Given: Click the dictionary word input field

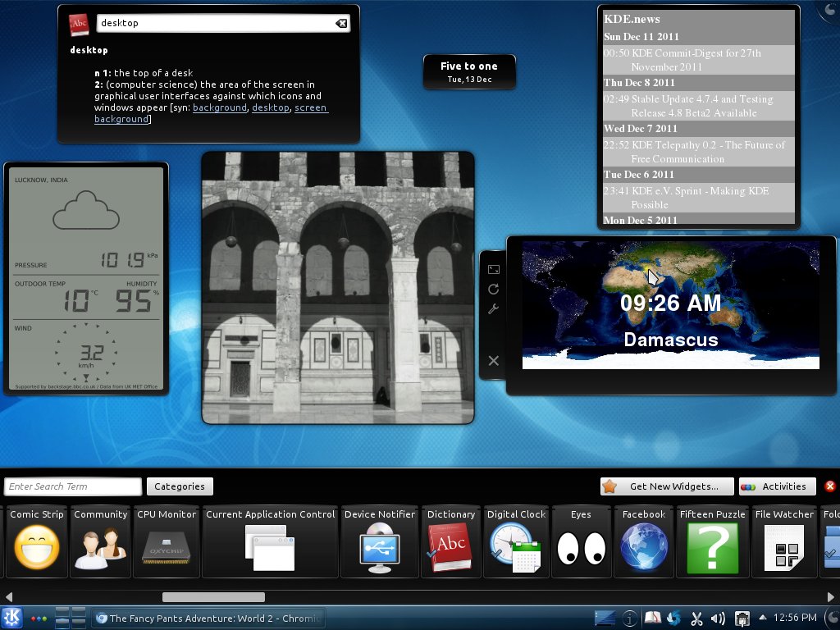Looking at the screenshot, I should [216, 23].
